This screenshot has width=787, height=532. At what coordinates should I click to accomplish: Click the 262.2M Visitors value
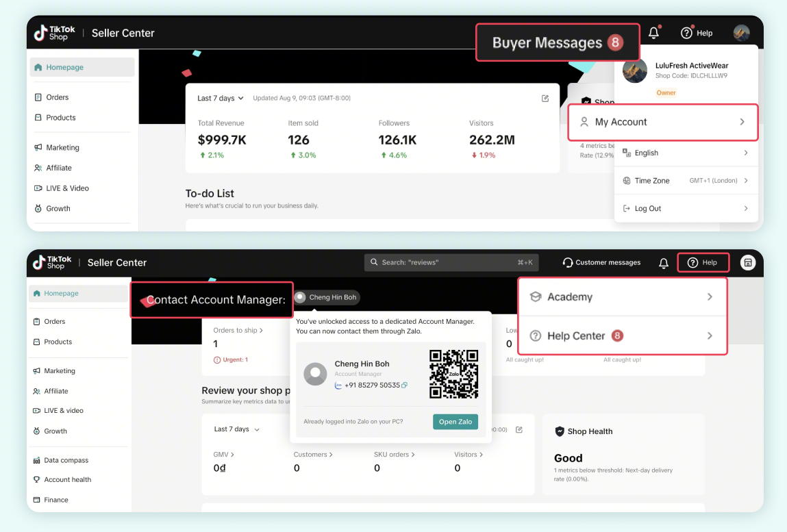492,140
